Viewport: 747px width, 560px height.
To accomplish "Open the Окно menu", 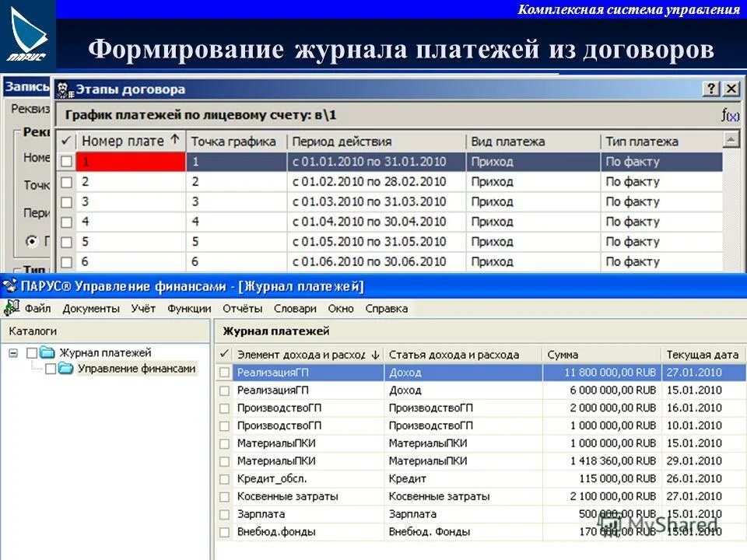I will [x=342, y=308].
